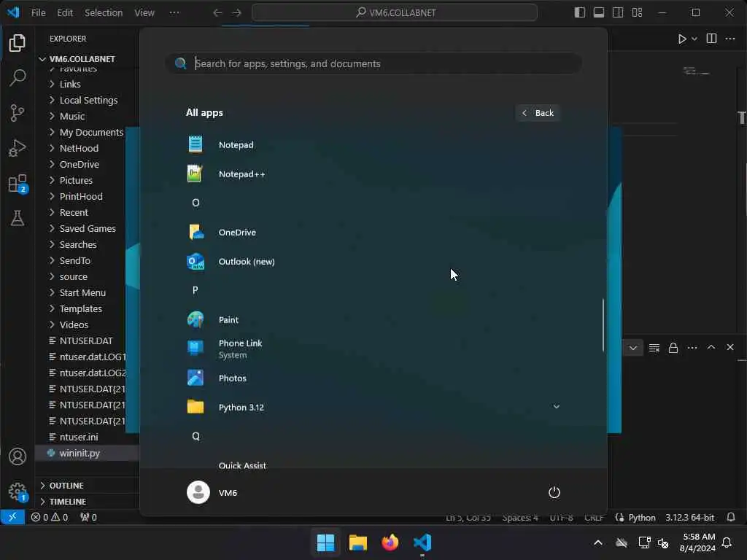
Task: Click the remote window indicator in status bar
Action: (12, 517)
